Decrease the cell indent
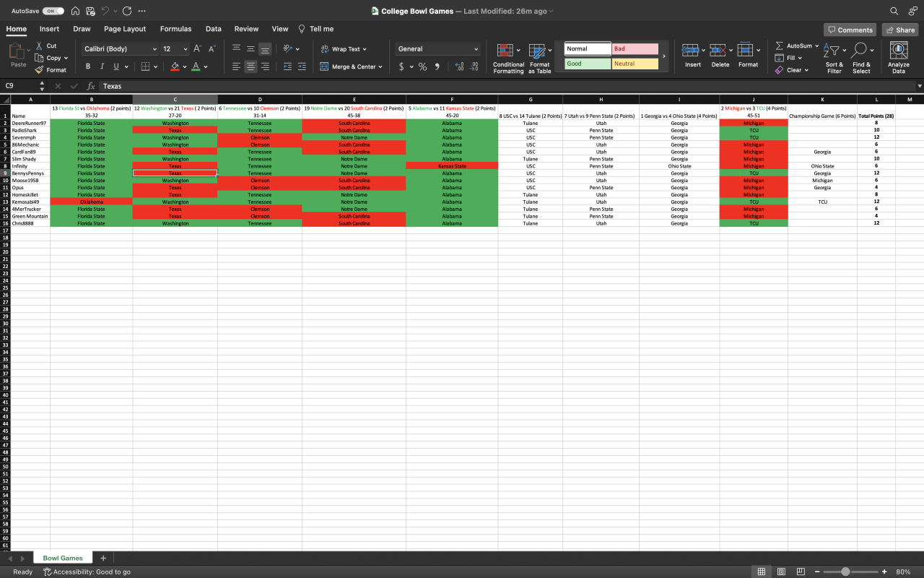924x578 pixels. point(287,66)
